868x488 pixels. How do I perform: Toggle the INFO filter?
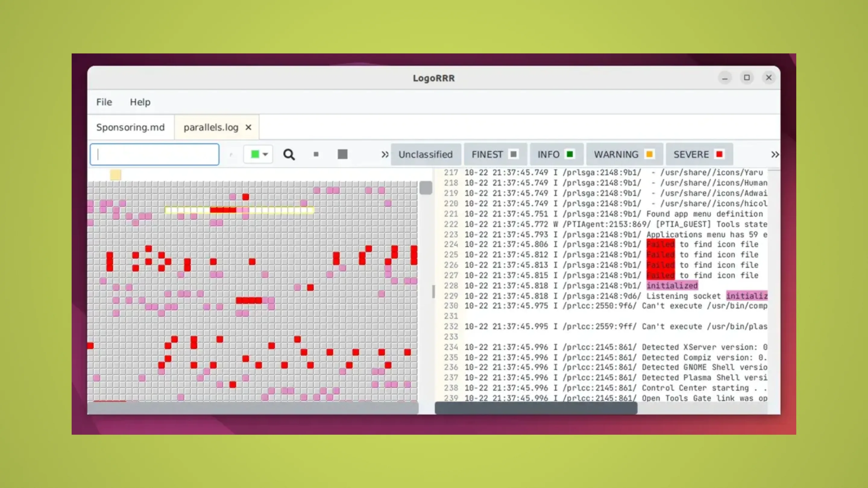click(556, 155)
